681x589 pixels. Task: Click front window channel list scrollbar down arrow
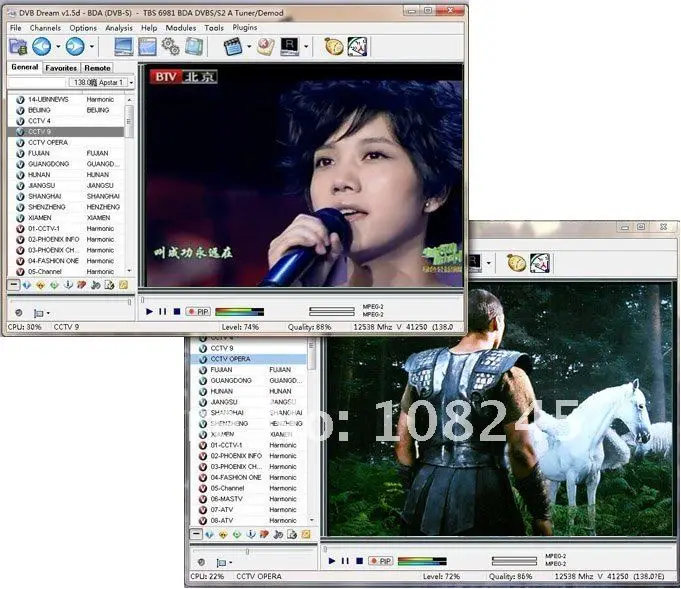[x=129, y=271]
